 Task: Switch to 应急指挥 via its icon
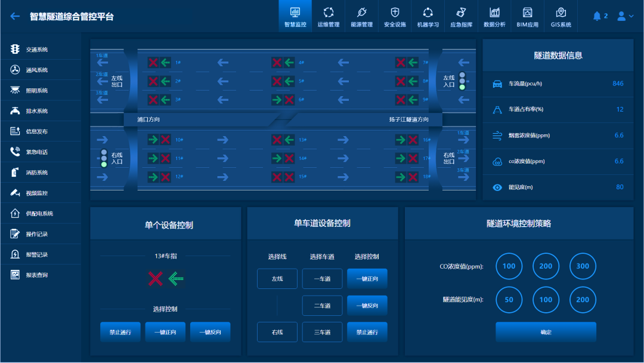pos(461,16)
